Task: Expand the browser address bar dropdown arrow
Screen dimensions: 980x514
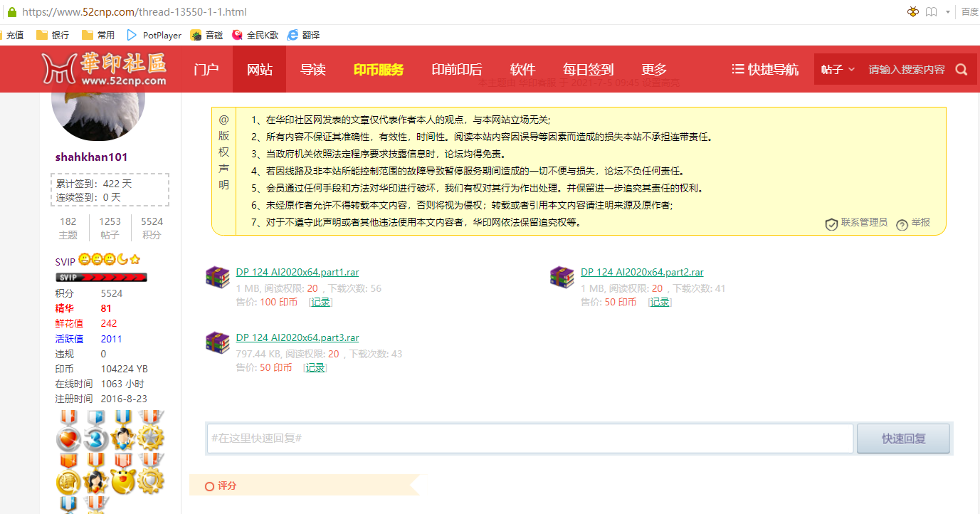Action: tap(947, 12)
